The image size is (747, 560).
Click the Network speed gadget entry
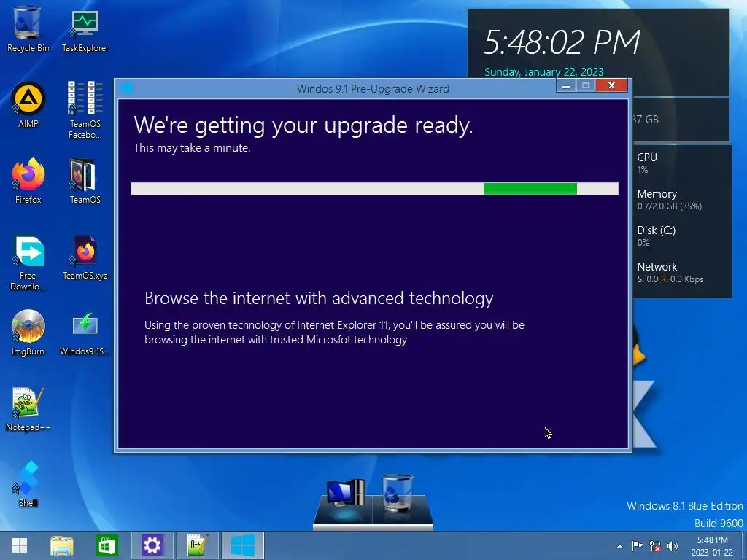click(670, 273)
